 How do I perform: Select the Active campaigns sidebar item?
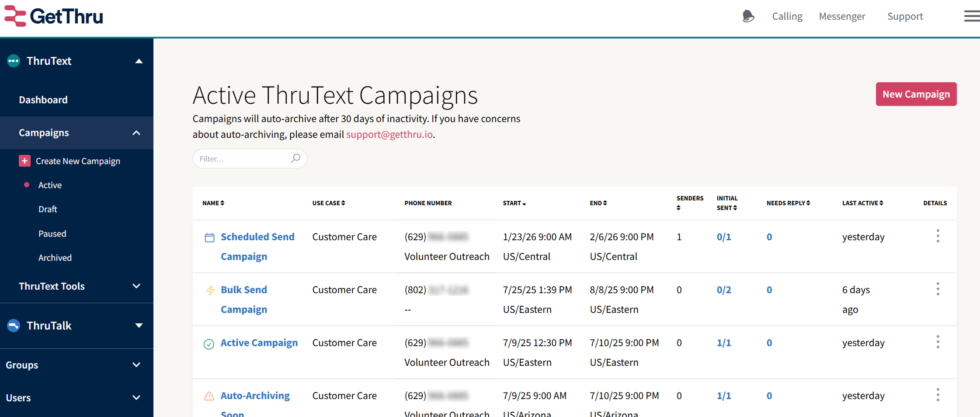tap(50, 185)
